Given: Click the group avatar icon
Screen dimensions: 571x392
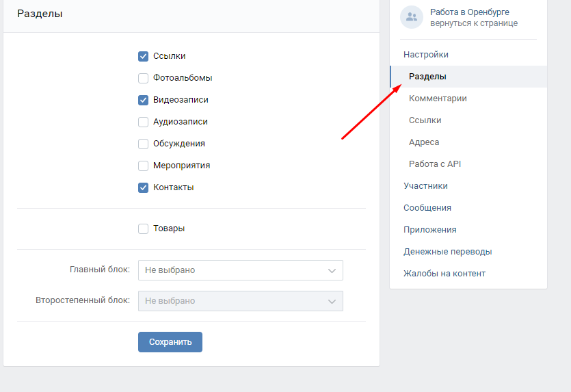Looking at the screenshot, I should 412,17.
